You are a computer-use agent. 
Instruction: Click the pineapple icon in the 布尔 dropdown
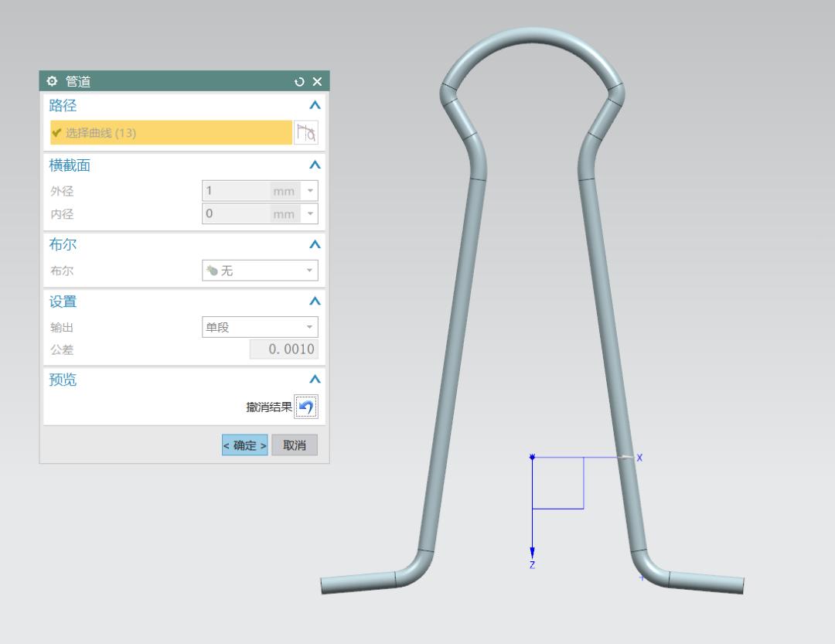(212, 271)
